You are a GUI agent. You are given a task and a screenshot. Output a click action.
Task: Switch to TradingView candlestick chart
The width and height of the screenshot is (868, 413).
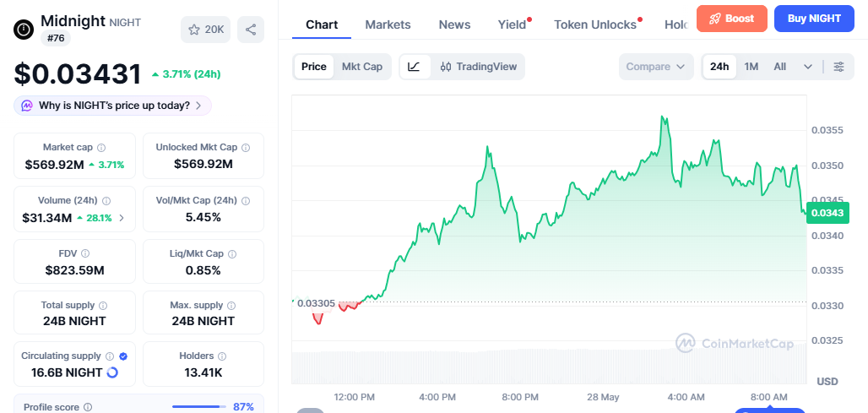coord(478,67)
